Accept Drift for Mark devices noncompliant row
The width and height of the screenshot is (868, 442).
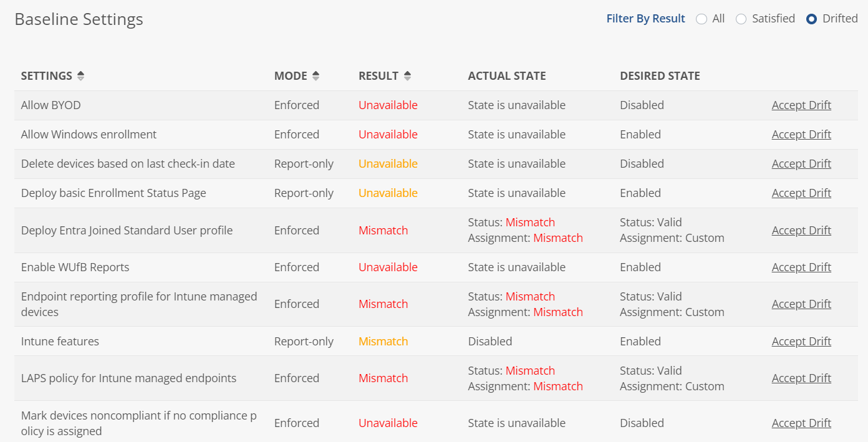point(801,423)
